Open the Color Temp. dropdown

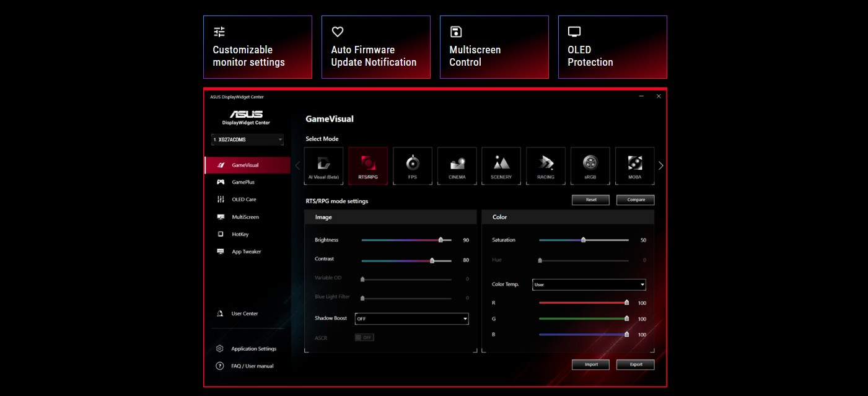coord(589,284)
